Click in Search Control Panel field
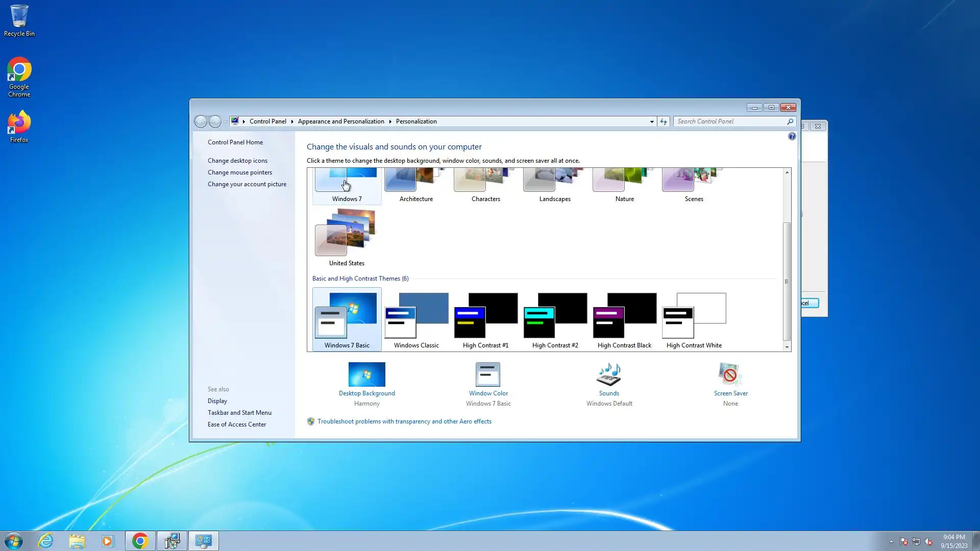 [730, 121]
